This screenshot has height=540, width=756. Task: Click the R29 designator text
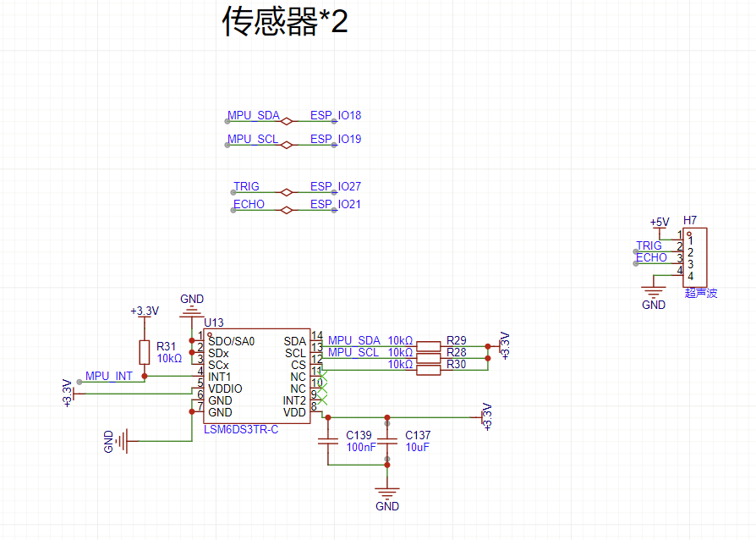(x=456, y=341)
